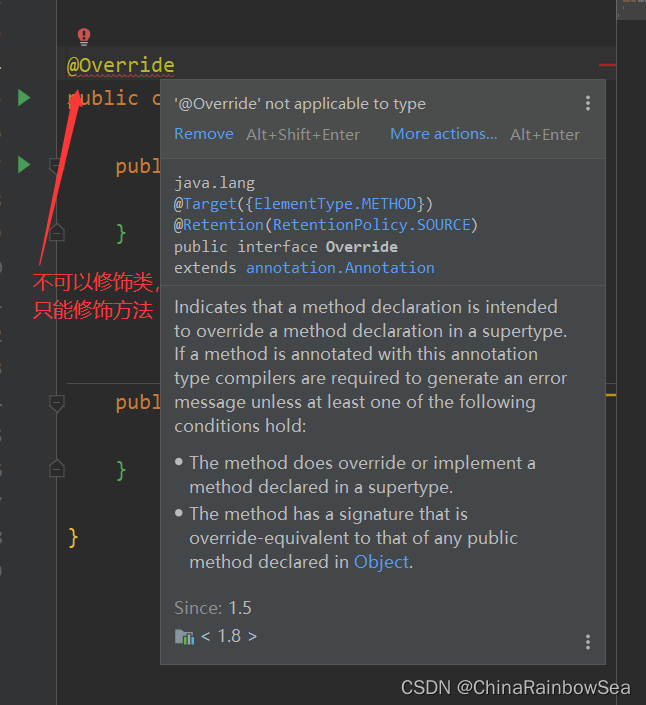
Task: Run class via upper green gutter arrow
Action: pos(24,97)
